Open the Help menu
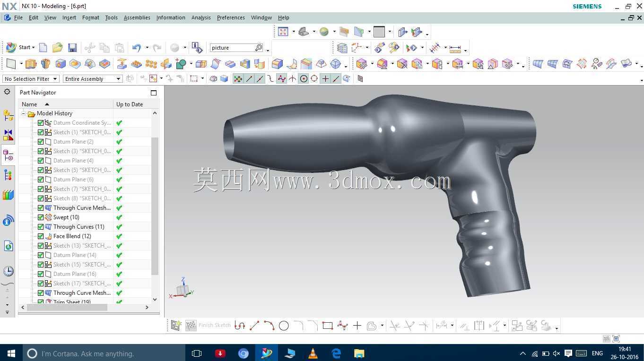The width and height of the screenshot is (644, 361). pos(283,17)
